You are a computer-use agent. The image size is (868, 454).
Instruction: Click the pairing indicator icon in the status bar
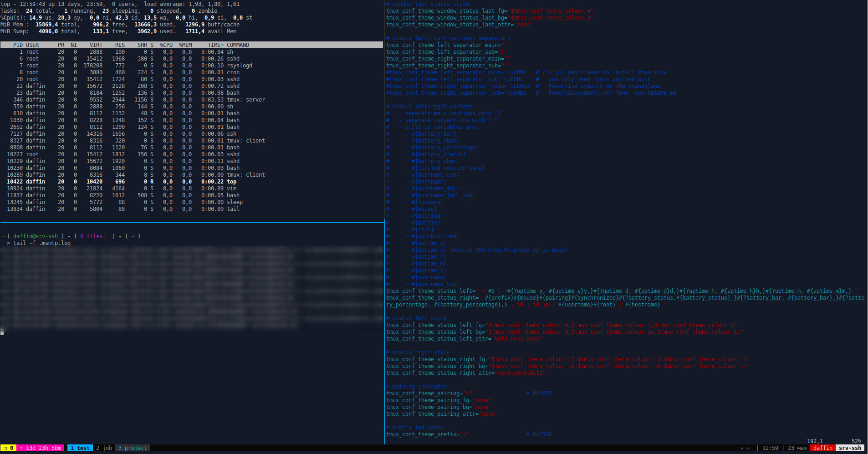(748, 448)
